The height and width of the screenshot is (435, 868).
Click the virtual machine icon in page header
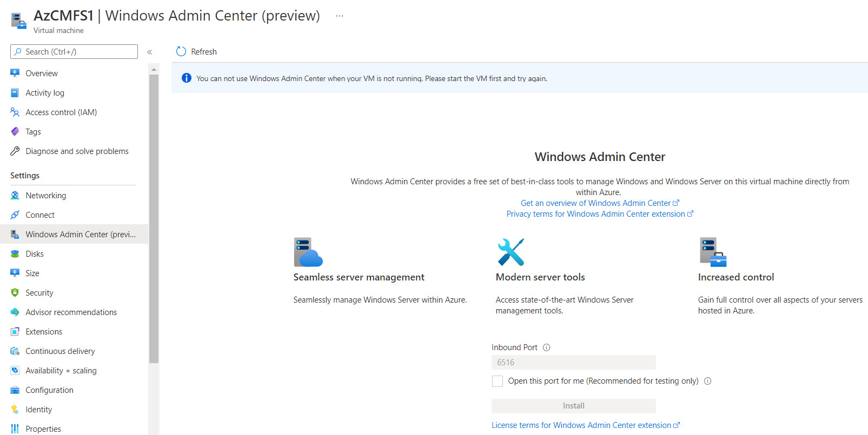19,21
